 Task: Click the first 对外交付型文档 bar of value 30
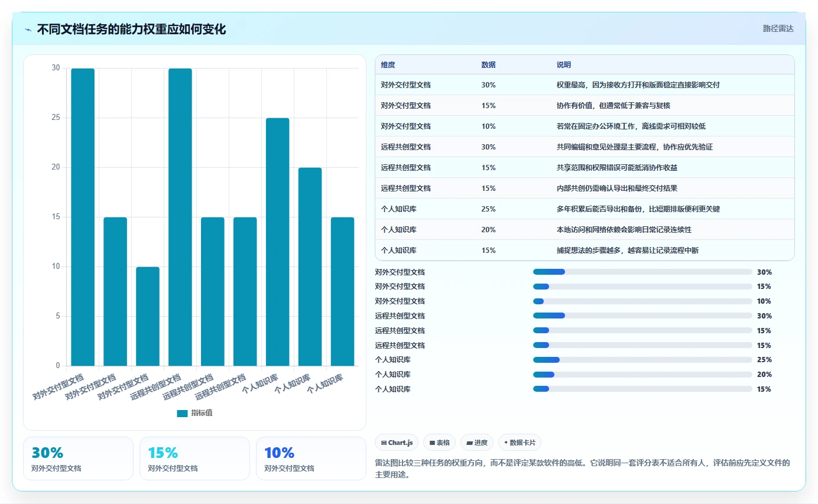click(x=83, y=217)
